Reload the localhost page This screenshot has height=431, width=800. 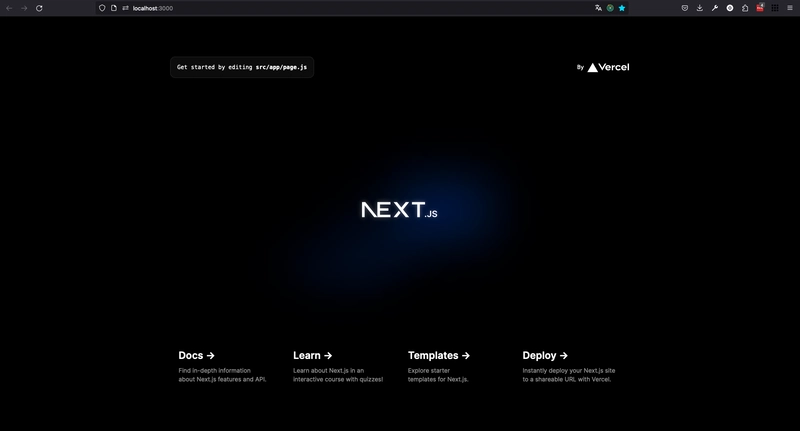pyautogui.click(x=39, y=8)
